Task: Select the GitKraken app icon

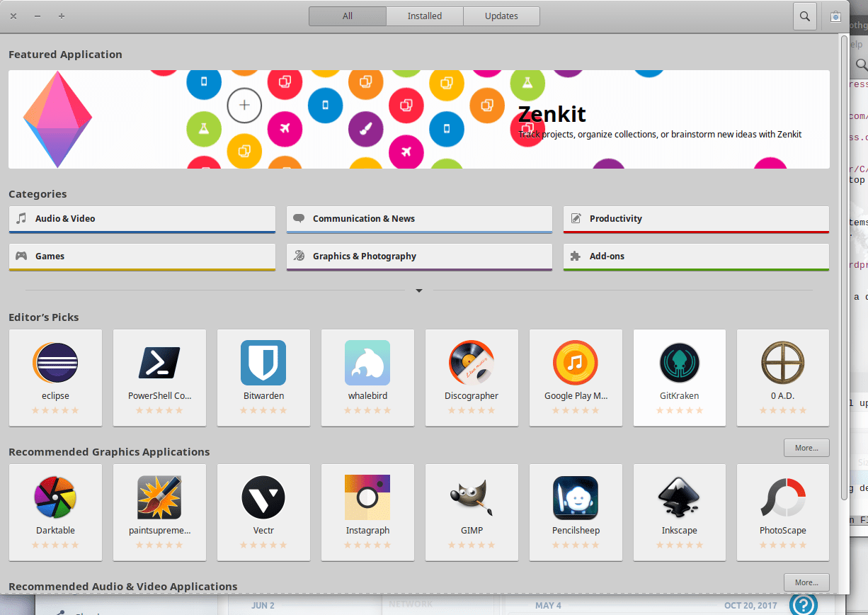Action: (x=680, y=363)
